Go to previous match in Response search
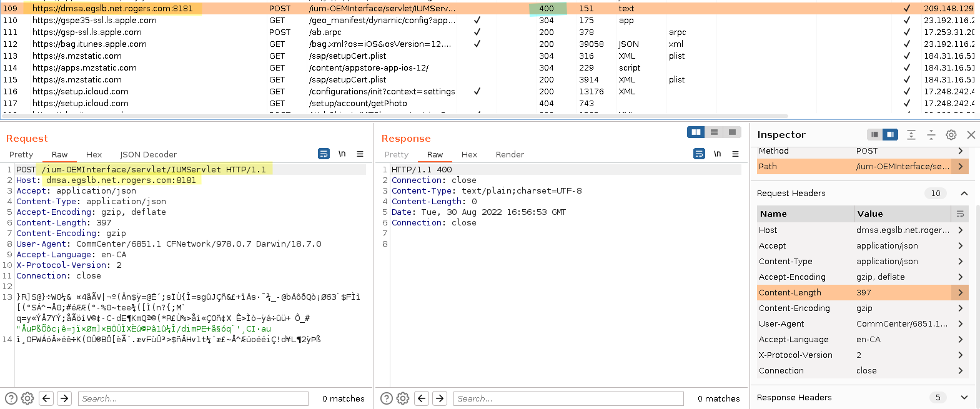This screenshot has height=409, width=980. pyautogui.click(x=422, y=398)
